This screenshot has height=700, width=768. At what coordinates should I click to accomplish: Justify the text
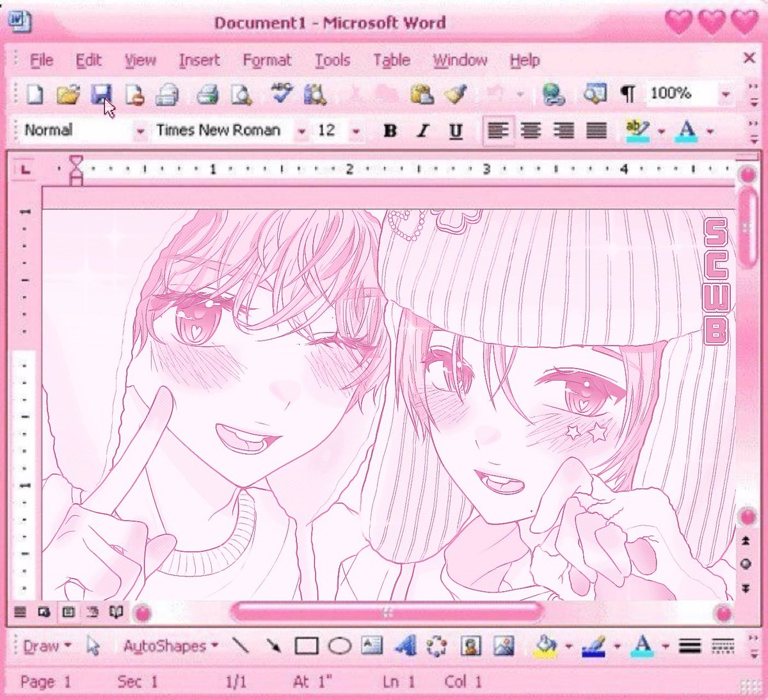[x=596, y=131]
